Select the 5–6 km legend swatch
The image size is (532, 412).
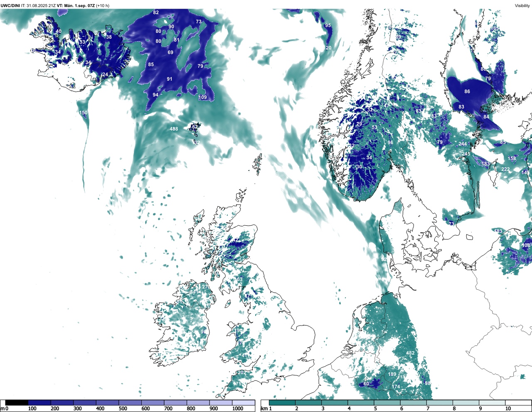(387, 403)
